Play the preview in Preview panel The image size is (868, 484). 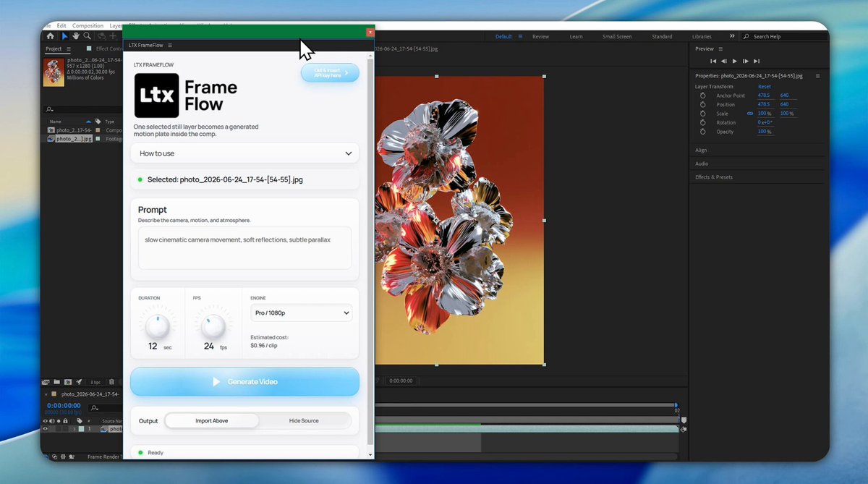pyautogui.click(x=735, y=61)
